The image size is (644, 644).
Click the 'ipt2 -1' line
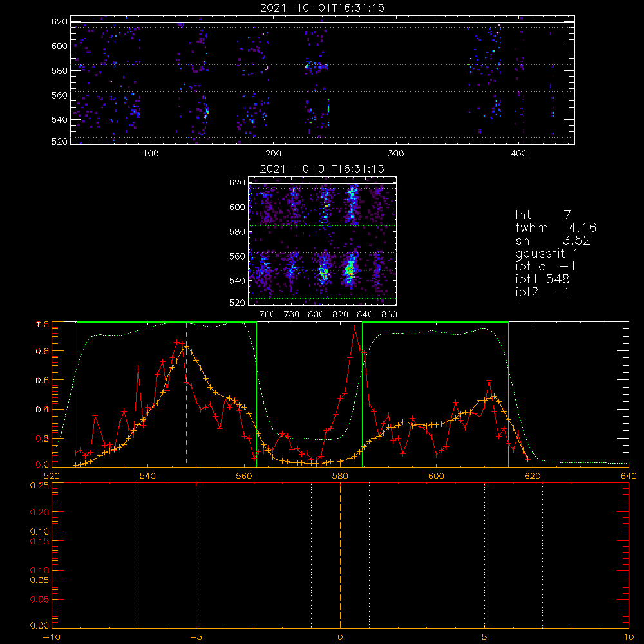click(x=542, y=292)
